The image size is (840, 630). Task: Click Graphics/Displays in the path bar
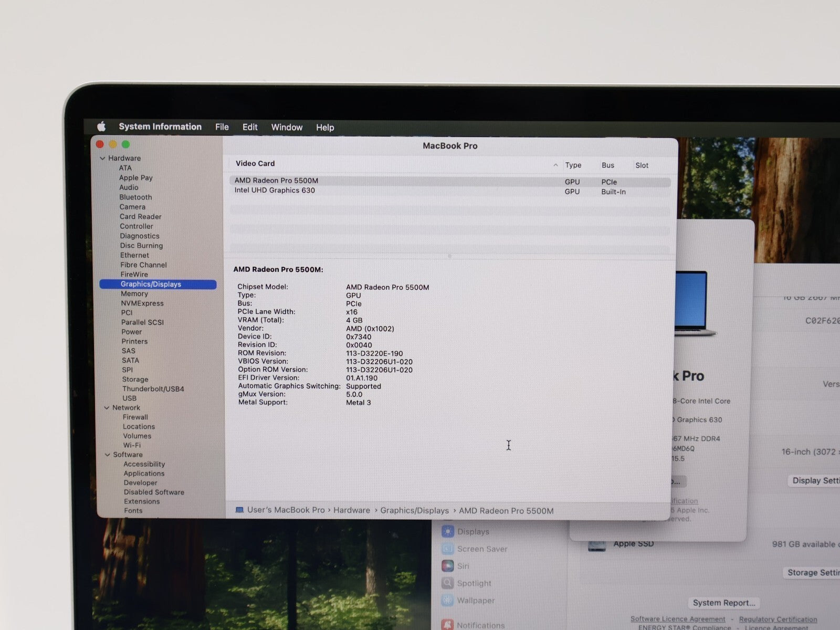pos(415,511)
